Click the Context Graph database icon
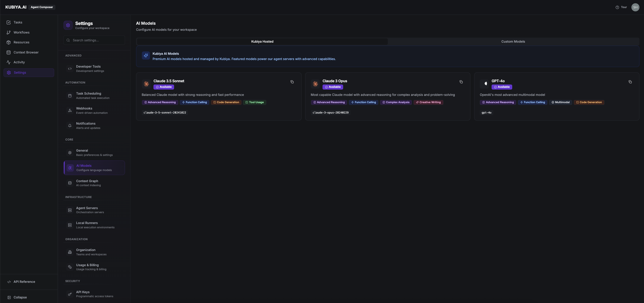 pyautogui.click(x=70, y=183)
